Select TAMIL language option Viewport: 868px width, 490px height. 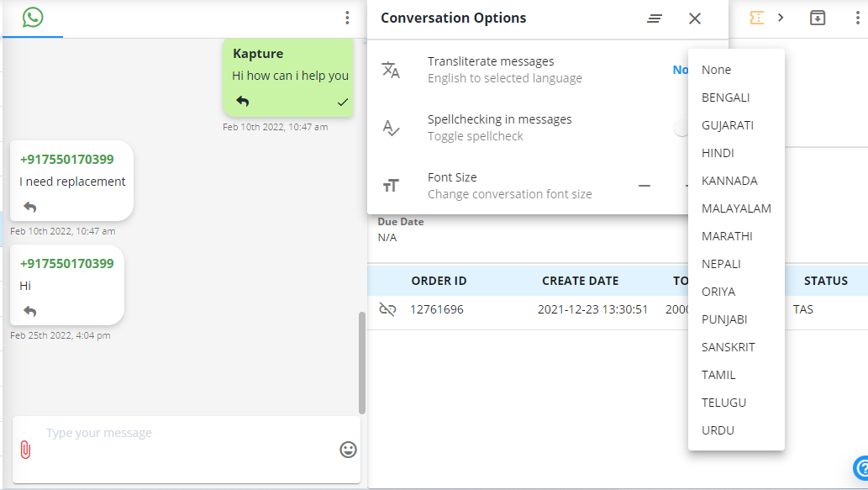click(736, 375)
